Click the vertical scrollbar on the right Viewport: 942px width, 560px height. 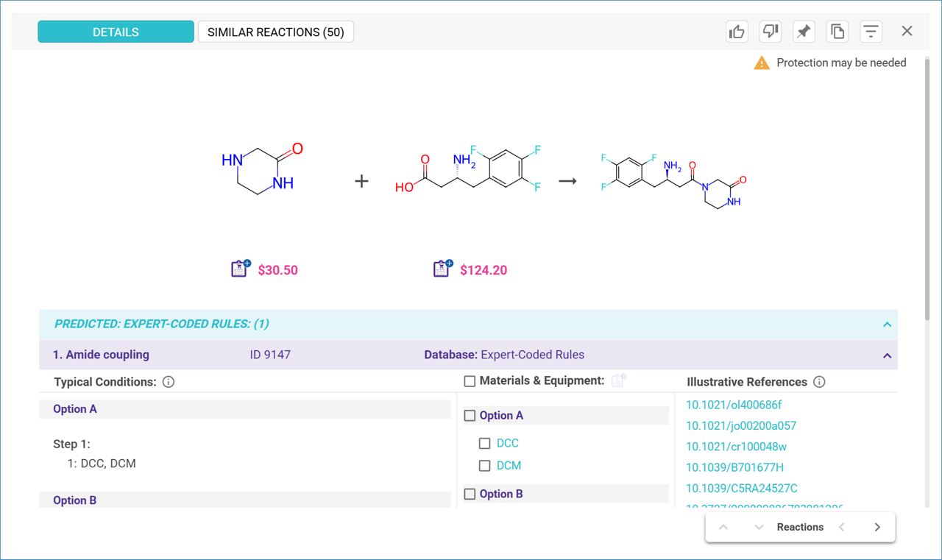(927, 191)
